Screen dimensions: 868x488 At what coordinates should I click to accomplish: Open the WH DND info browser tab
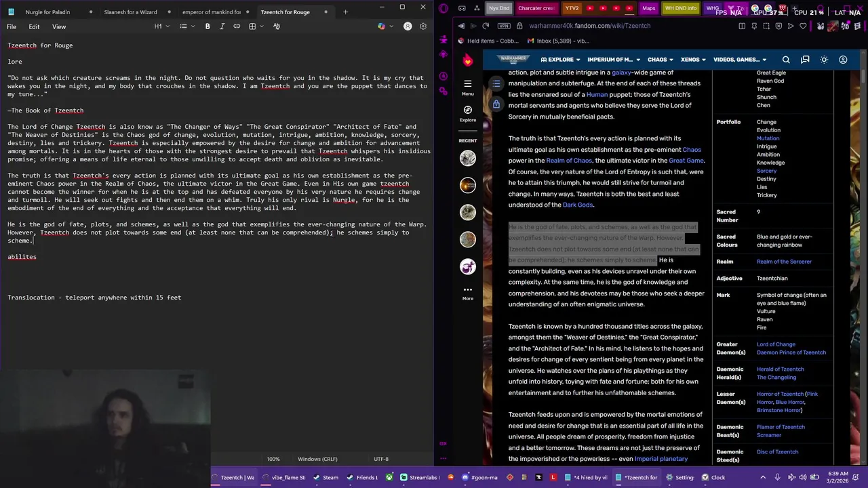click(680, 8)
